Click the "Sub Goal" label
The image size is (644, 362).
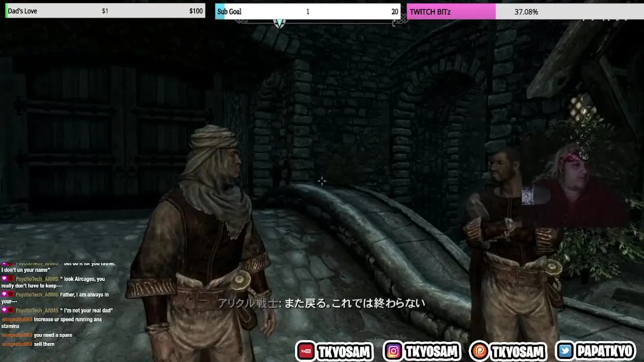pyautogui.click(x=229, y=12)
